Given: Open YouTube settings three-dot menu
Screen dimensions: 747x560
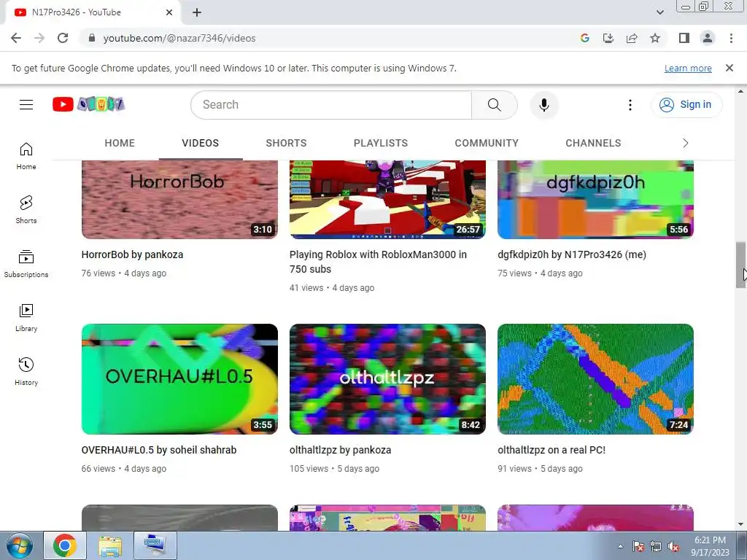Looking at the screenshot, I should click(630, 105).
